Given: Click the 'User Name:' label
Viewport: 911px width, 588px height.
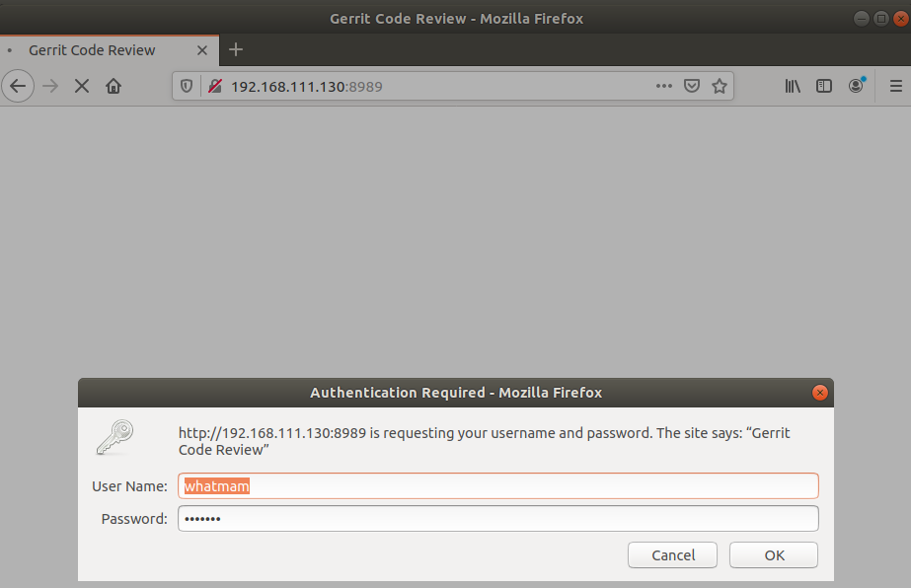Looking at the screenshot, I should [x=129, y=486].
